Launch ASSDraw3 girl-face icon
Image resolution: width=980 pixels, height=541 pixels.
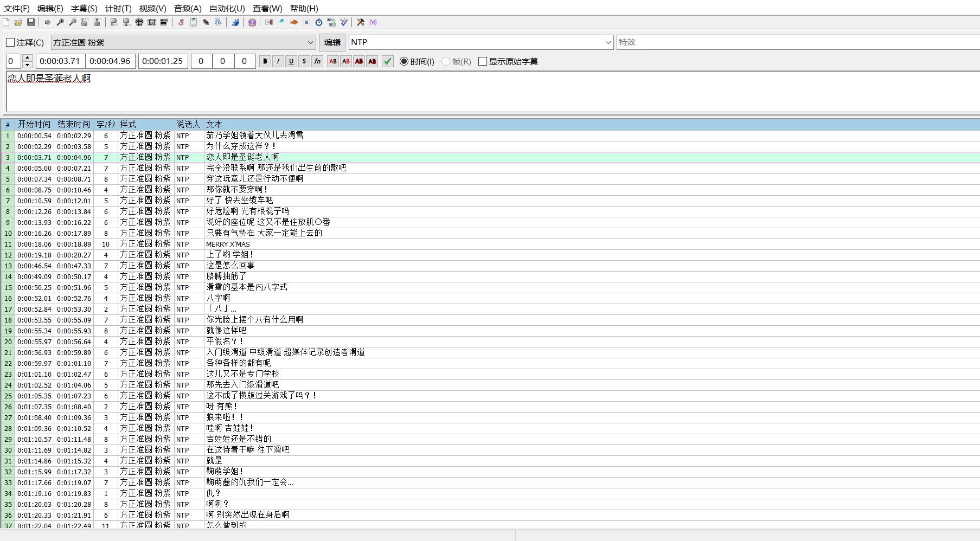pos(252,22)
